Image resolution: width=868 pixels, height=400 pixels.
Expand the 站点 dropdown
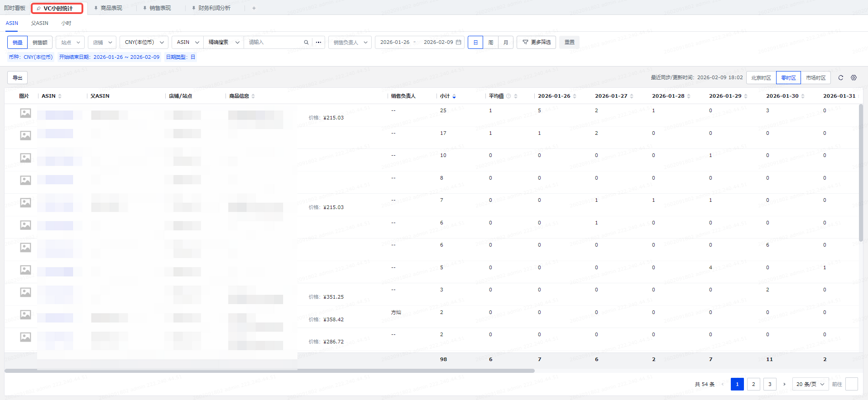(70, 43)
